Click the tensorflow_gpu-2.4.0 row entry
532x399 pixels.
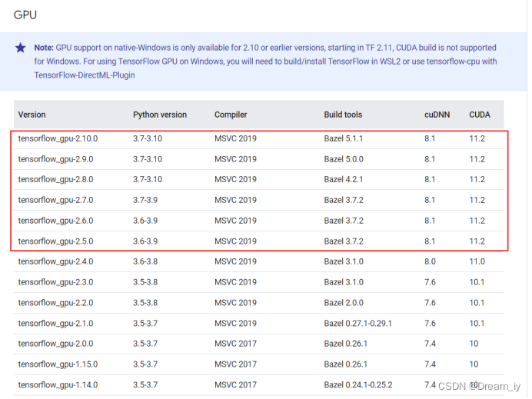56,261
